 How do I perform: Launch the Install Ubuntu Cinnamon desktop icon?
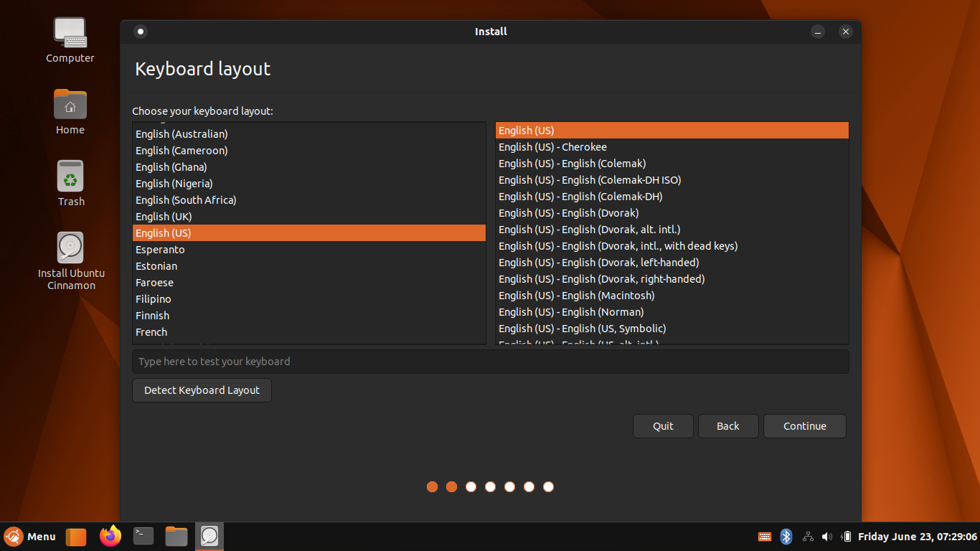tap(71, 261)
